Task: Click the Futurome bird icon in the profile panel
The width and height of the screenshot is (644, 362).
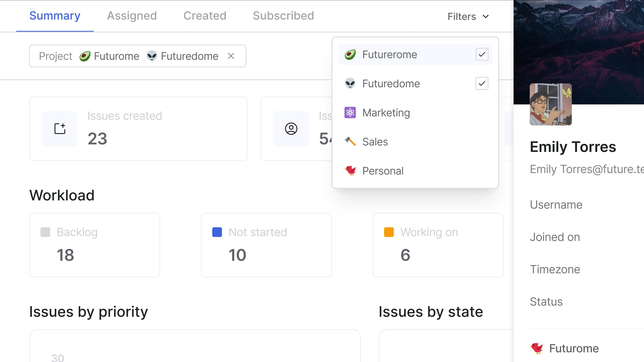Action: click(537, 348)
